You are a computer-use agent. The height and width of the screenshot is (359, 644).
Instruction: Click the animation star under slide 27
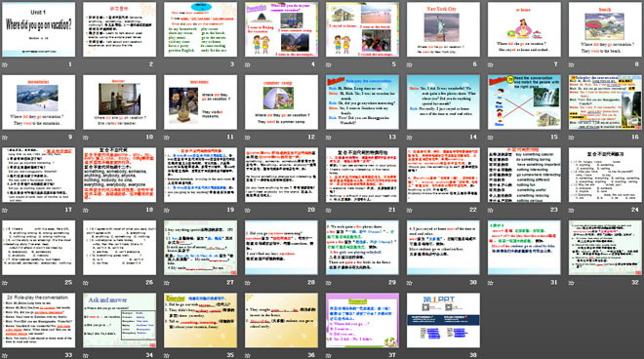(x=166, y=283)
